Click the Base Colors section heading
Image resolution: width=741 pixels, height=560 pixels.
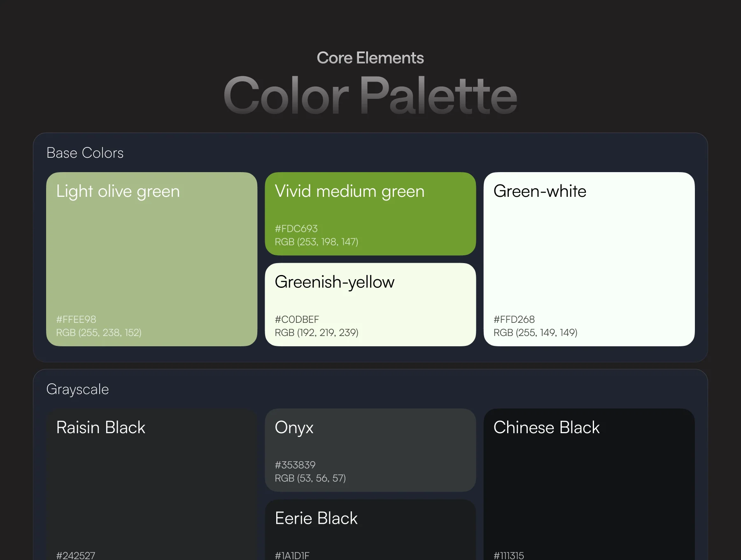[85, 153]
